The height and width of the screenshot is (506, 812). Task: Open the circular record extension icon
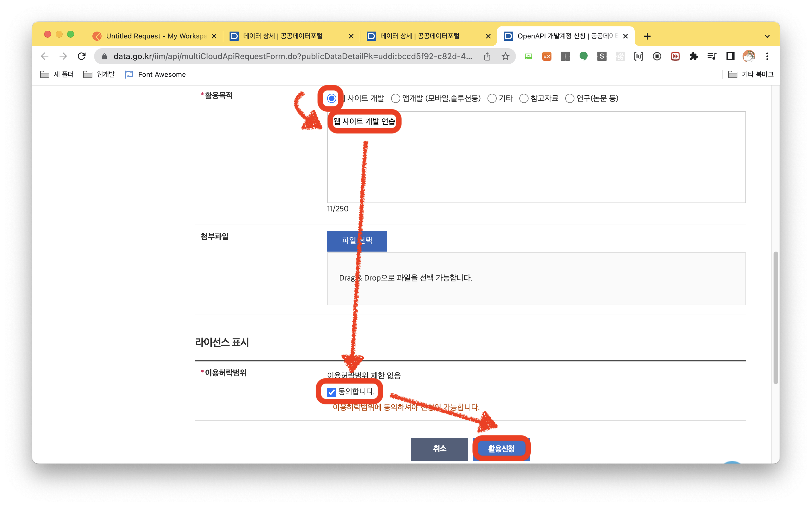click(657, 56)
